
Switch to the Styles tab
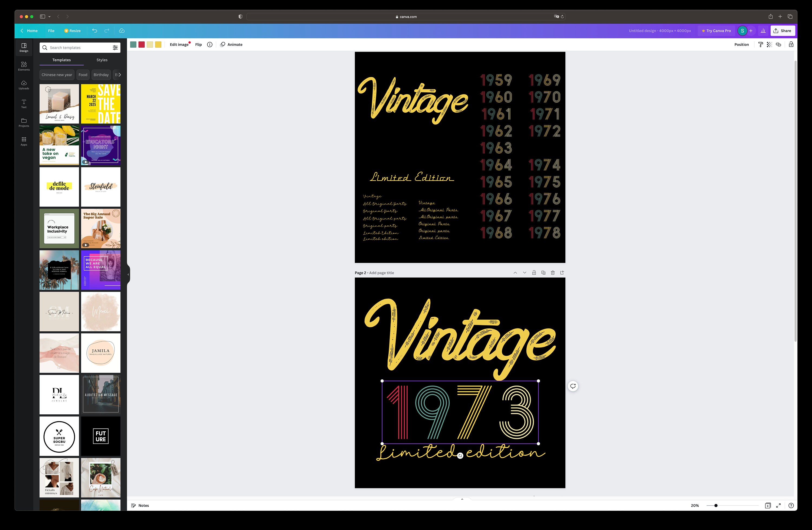pos(102,60)
